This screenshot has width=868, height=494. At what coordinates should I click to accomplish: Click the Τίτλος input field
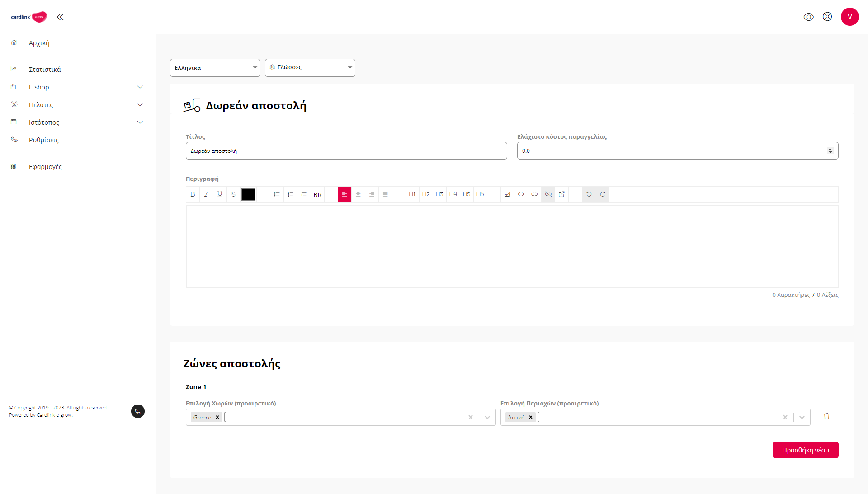[346, 151]
